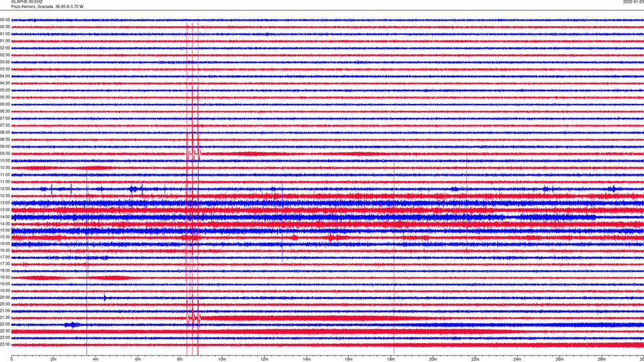Click the 12m mark on the minutes axis
The width and height of the screenshot is (644, 362).
tap(264, 359)
